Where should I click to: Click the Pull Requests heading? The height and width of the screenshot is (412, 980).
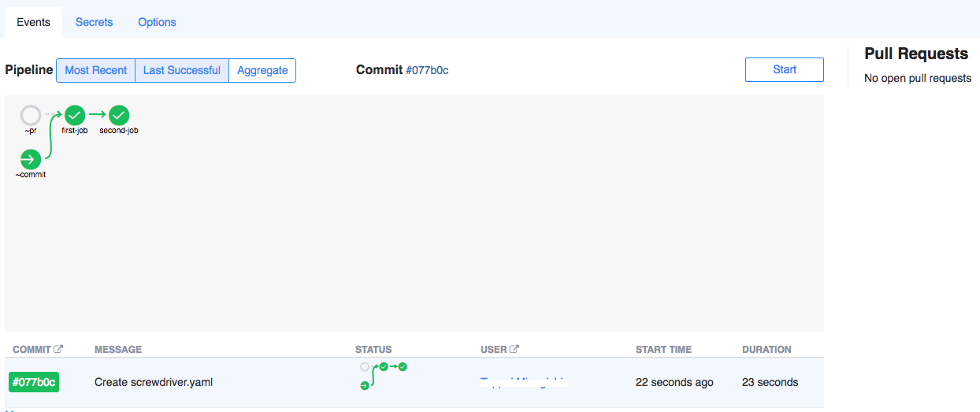[x=916, y=54]
